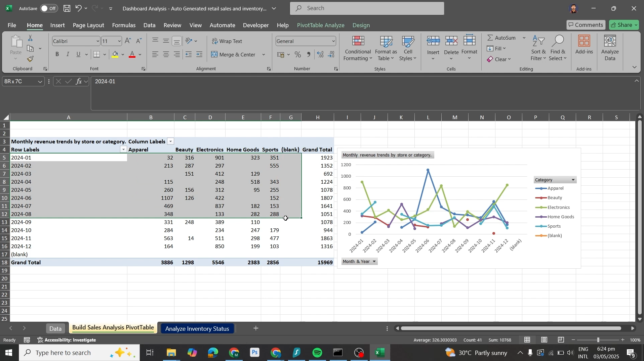Click AutoSum button
Viewport: 644px width, 361px height.
(x=501, y=38)
